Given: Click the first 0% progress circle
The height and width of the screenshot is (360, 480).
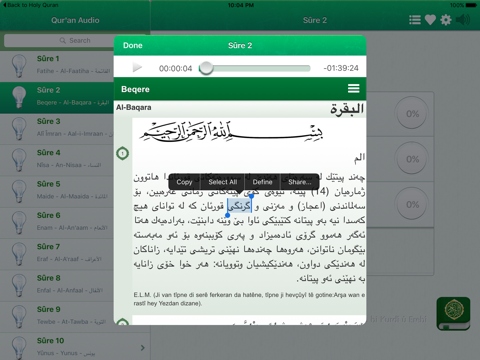Looking at the screenshot, I should click(x=412, y=114).
